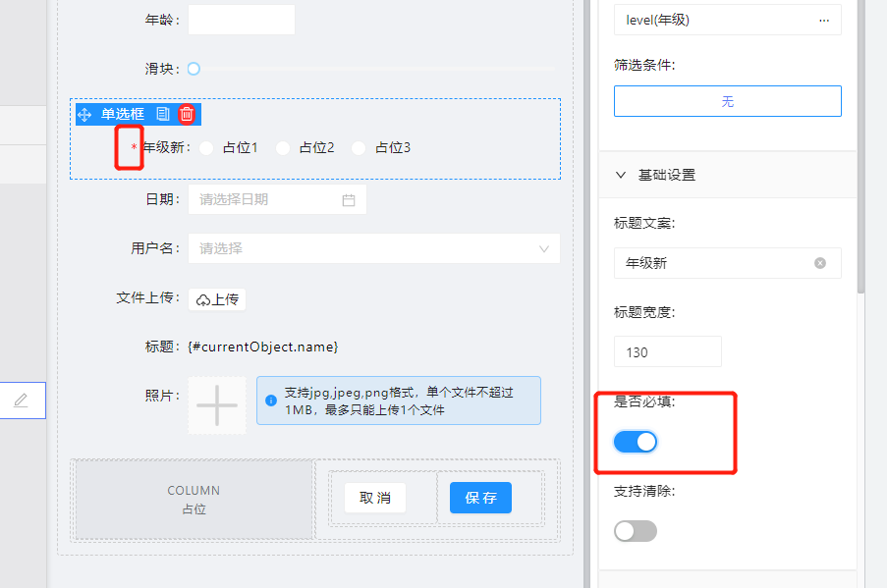This screenshot has width=887, height=588.
Task: Click the pencil edit icon on left sidebar
Action: coord(21,401)
